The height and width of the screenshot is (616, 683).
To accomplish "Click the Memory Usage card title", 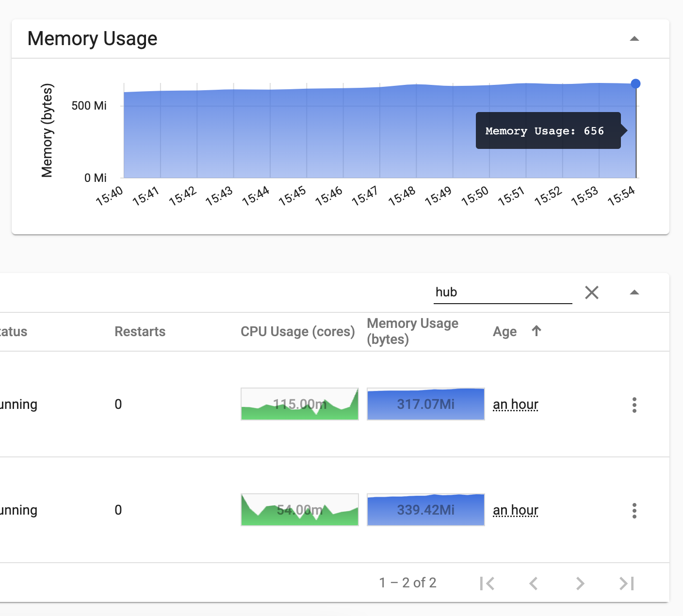I will point(92,39).
